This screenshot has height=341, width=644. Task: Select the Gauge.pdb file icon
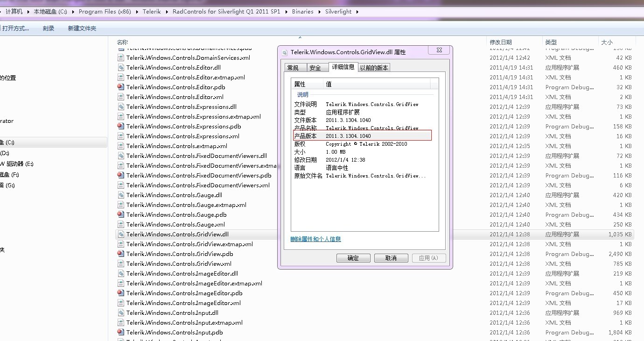pos(121,215)
